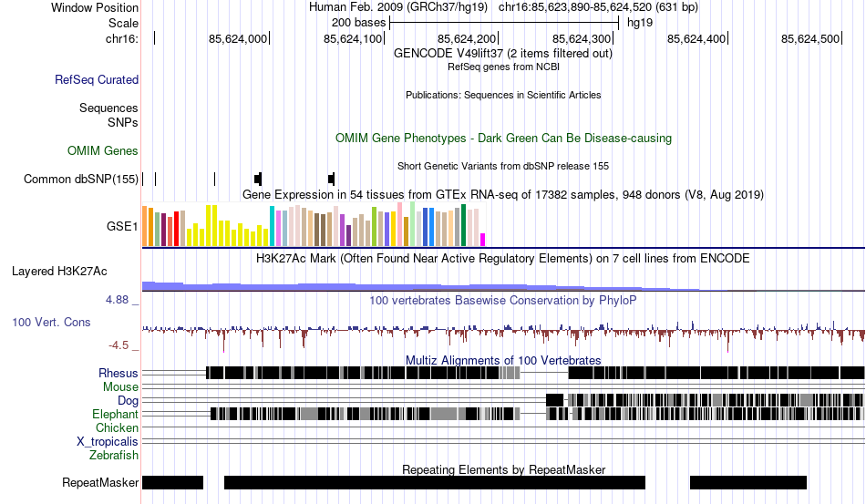This screenshot has height=504, width=866.
Task: Click the Window Position label
Action: 95,7
